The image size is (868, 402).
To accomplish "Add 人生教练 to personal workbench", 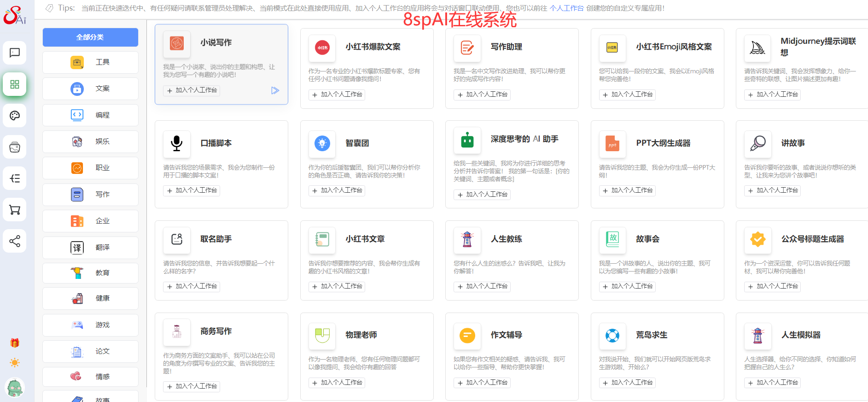I will click(x=482, y=286).
